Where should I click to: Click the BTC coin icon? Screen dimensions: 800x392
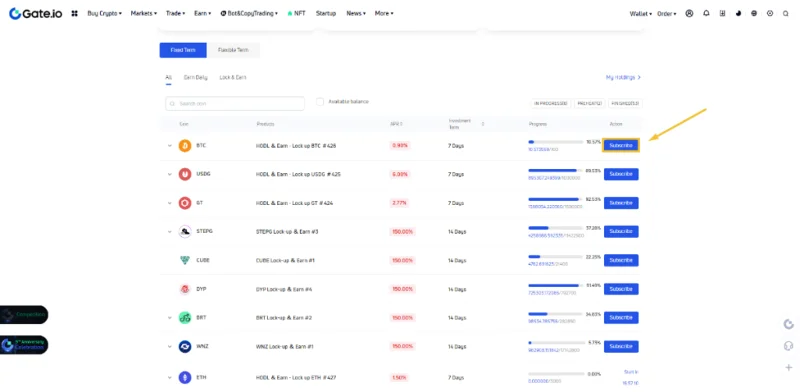[185, 145]
